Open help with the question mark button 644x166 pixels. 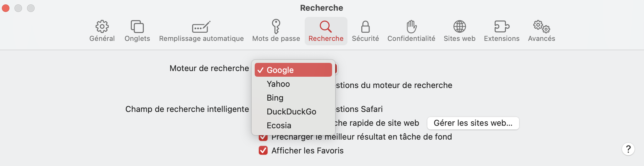(x=628, y=149)
